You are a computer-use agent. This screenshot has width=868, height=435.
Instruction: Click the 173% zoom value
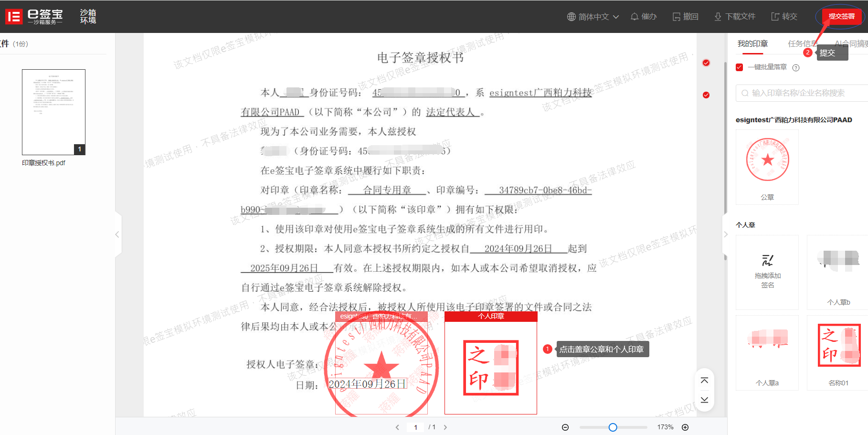click(665, 427)
